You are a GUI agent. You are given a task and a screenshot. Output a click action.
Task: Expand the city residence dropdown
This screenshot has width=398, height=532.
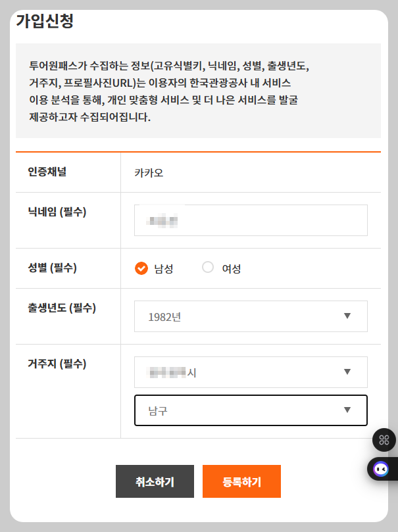tap(250, 372)
